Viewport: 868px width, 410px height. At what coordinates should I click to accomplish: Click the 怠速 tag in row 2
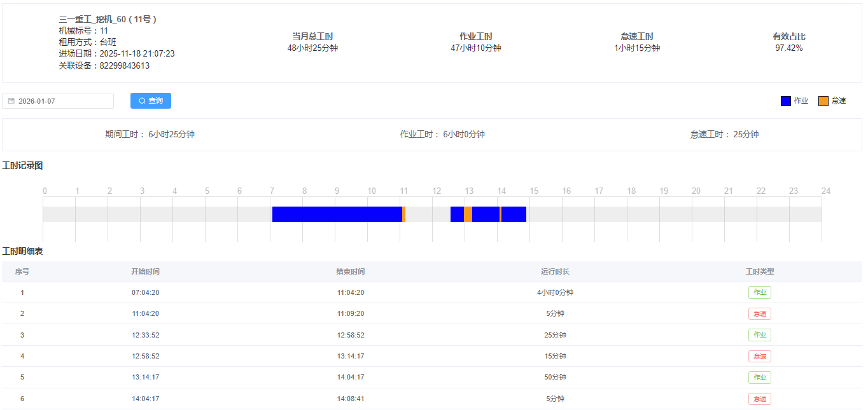click(759, 314)
